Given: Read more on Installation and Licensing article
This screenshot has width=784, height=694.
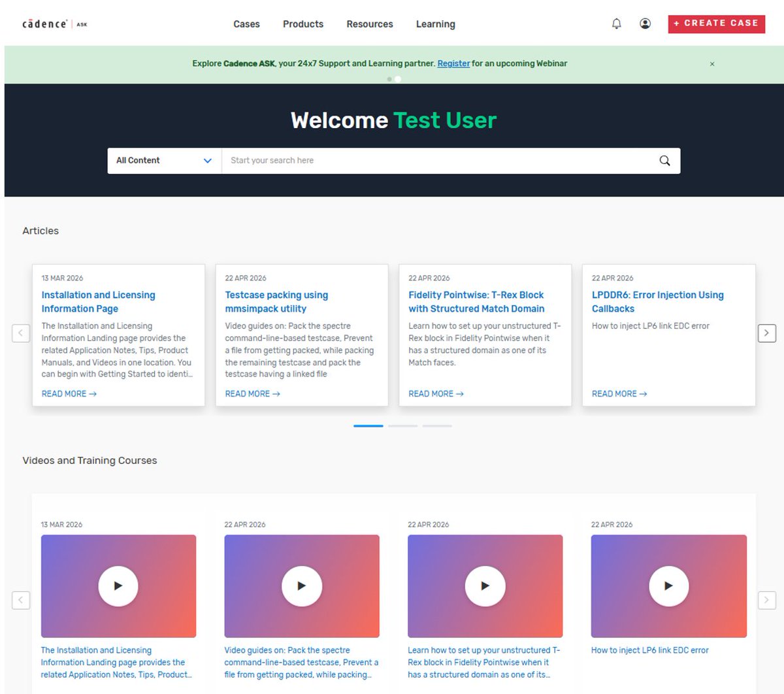Looking at the screenshot, I should [69, 394].
